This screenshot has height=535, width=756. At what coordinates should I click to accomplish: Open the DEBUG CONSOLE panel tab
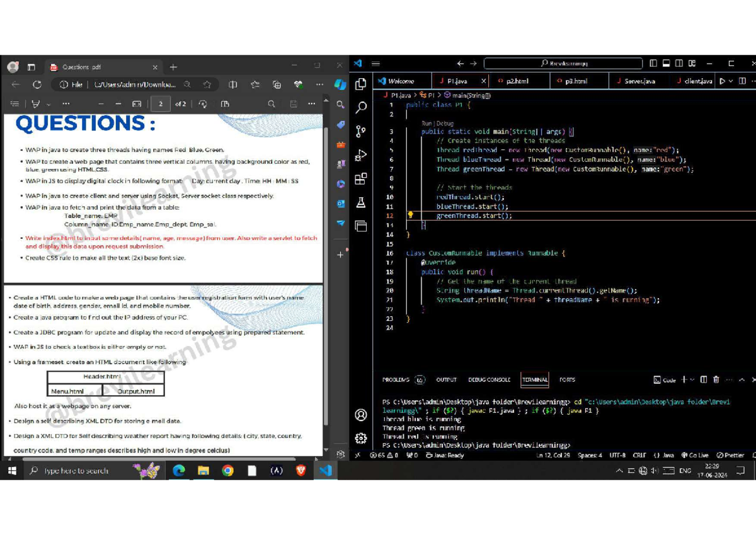click(489, 379)
